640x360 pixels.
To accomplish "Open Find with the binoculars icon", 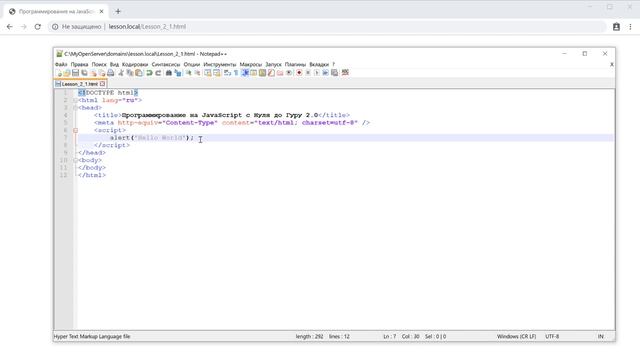I will coord(169,73).
